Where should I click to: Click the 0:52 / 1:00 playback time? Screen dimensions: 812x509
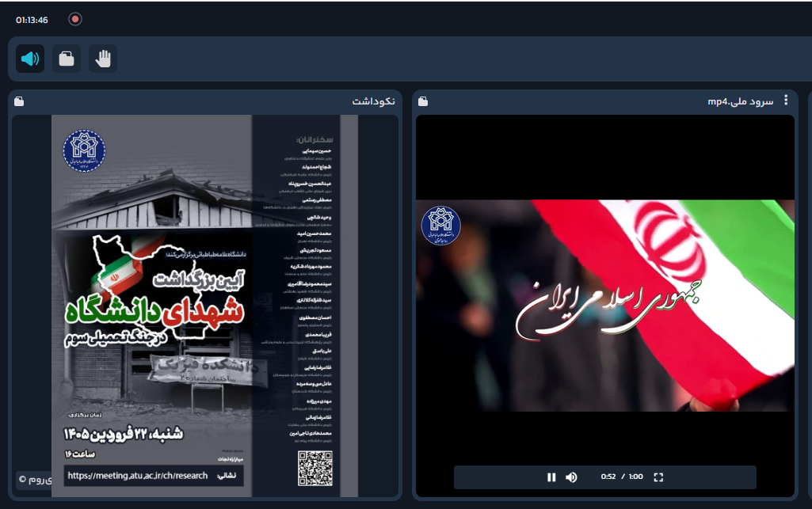pos(622,477)
